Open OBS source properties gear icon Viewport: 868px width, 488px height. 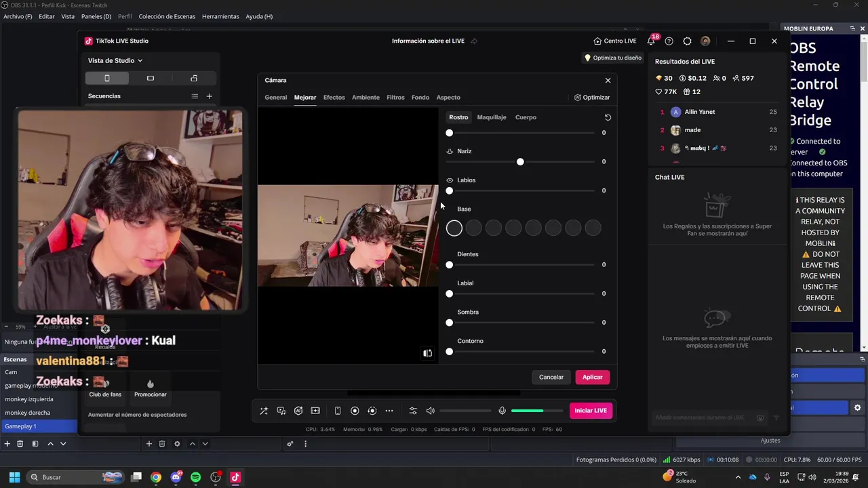pyautogui.click(x=177, y=444)
